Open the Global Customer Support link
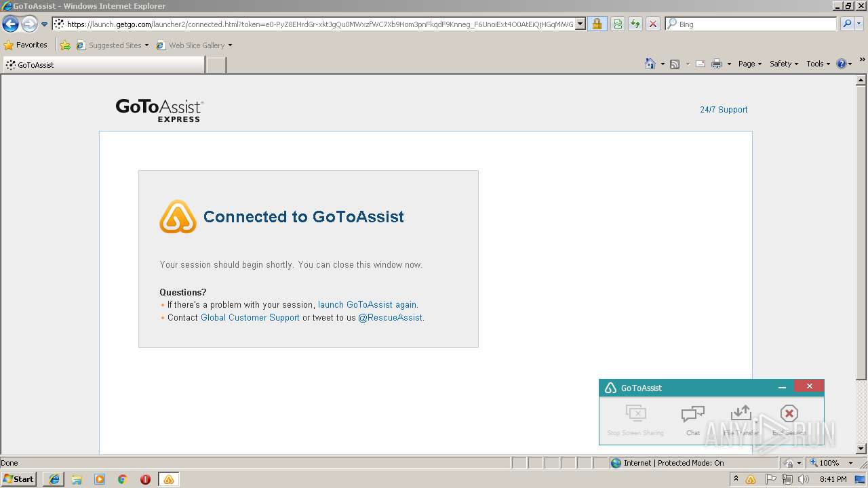Image resolution: width=868 pixels, height=488 pixels. (x=250, y=318)
